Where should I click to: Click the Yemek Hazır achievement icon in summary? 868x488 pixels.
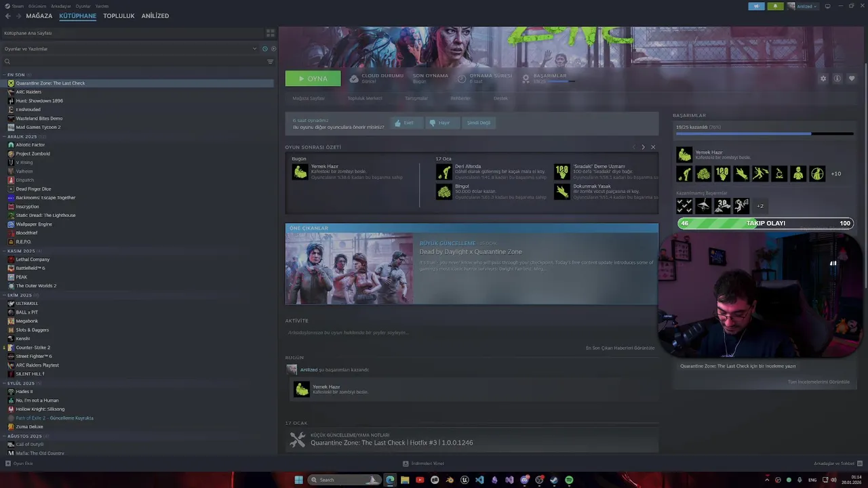pos(300,172)
